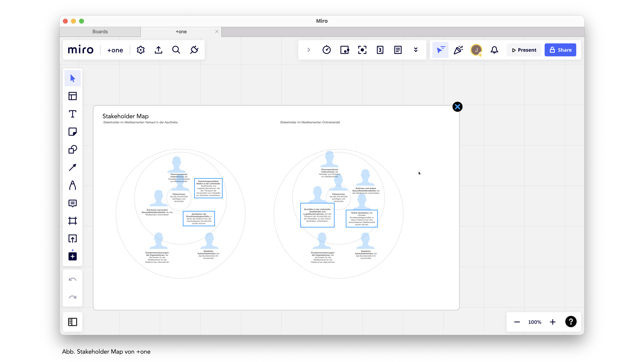Click the blue Share button
This screenshot has width=644, height=362.
(x=560, y=50)
